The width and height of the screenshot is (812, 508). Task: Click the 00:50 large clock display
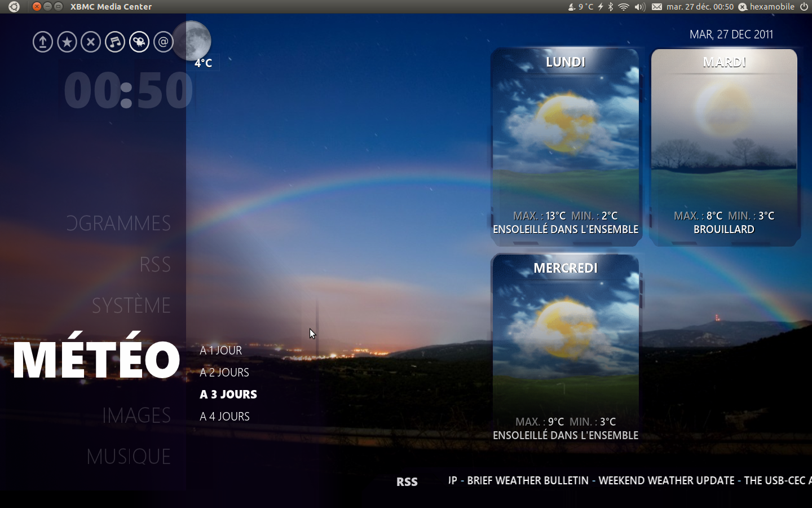click(129, 90)
